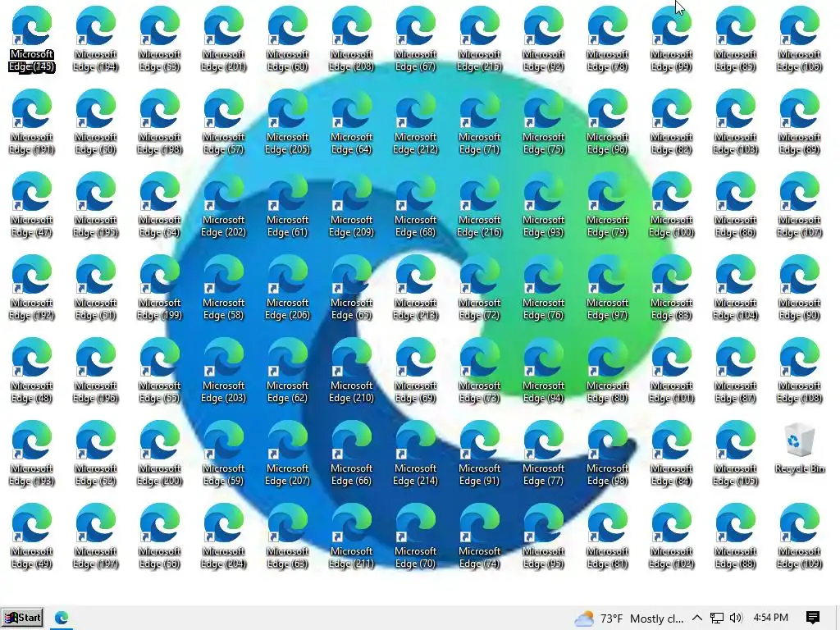Select the Microsoft Edge (102) shortcut

671,536
